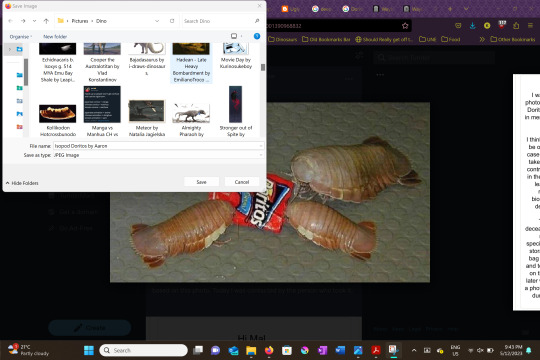This screenshot has width=540, height=360.
Task: Click the magnifier icon in Search Dino
Action: pyautogui.click(x=257, y=21)
